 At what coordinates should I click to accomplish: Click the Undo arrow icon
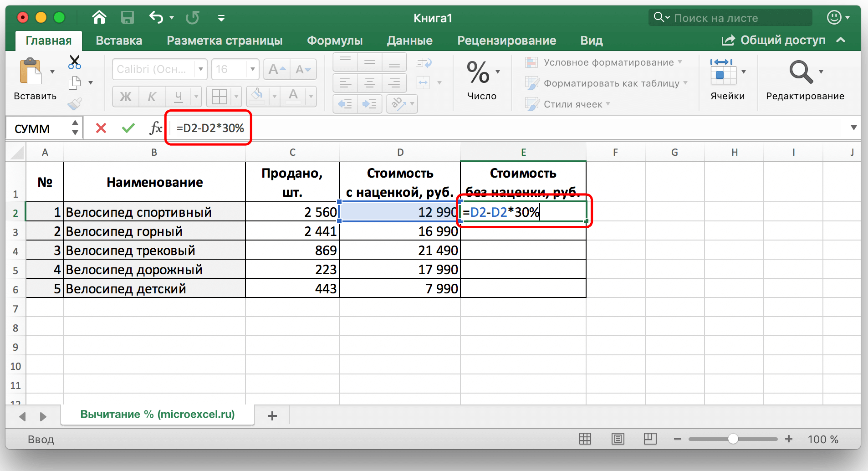point(156,18)
